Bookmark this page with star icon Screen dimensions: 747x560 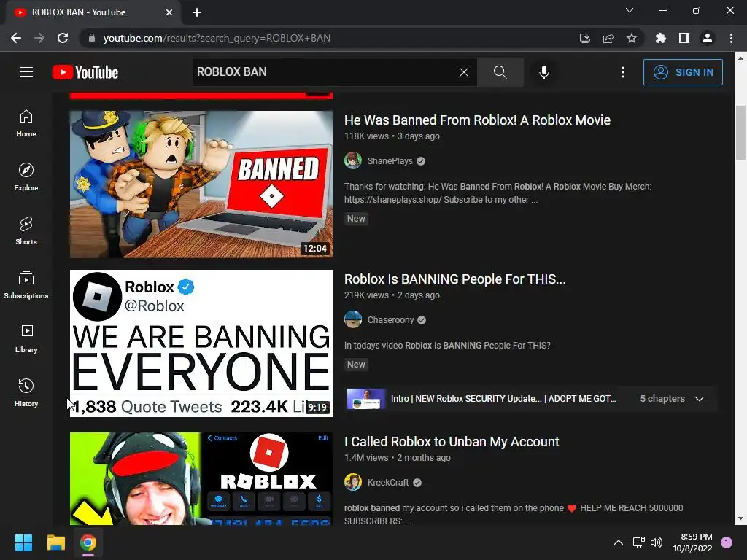632,38
